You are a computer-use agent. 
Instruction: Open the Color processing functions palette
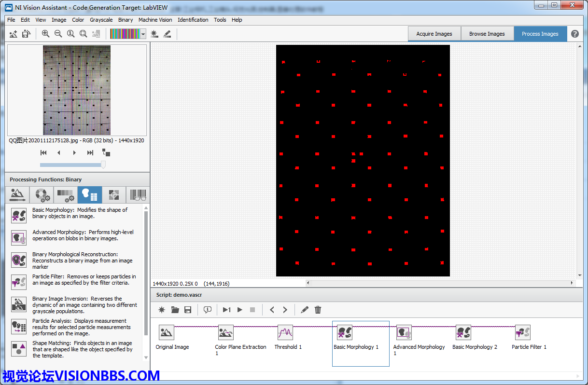tap(42, 195)
